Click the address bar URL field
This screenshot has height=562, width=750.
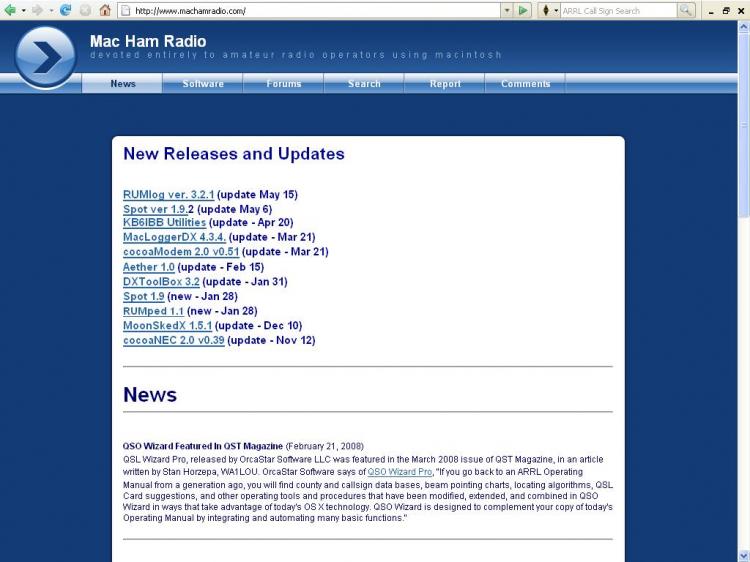(310, 10)
